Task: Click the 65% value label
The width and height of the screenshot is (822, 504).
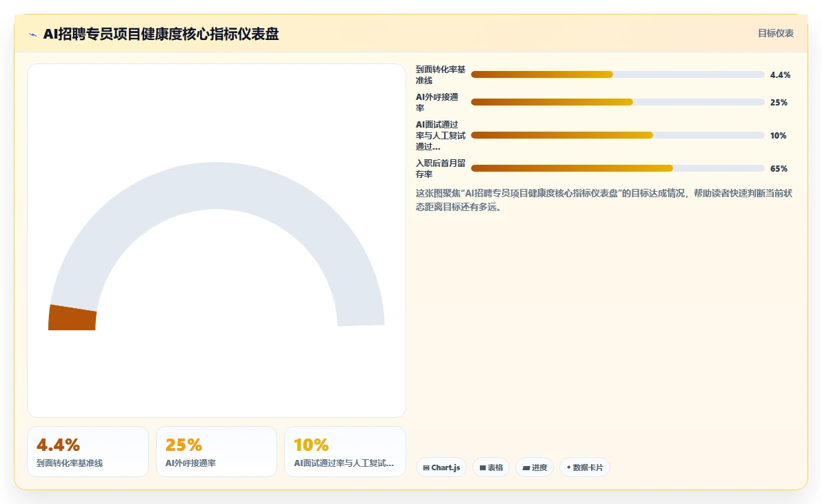Action: click(779, 169)
